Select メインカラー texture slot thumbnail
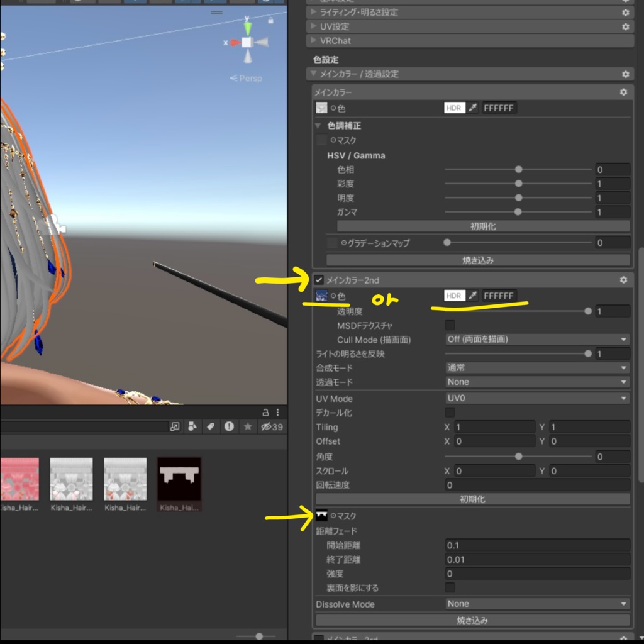This screenshot has width=644, height=644. click(x=321, y=108)
